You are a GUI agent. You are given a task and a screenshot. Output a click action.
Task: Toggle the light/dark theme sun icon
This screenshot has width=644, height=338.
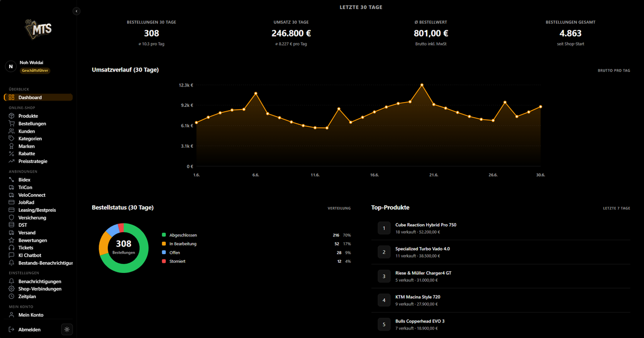click(x=67, y=329)
